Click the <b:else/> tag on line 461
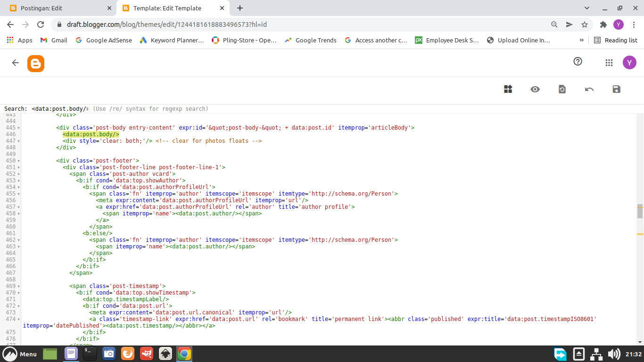 click(98, 233)
